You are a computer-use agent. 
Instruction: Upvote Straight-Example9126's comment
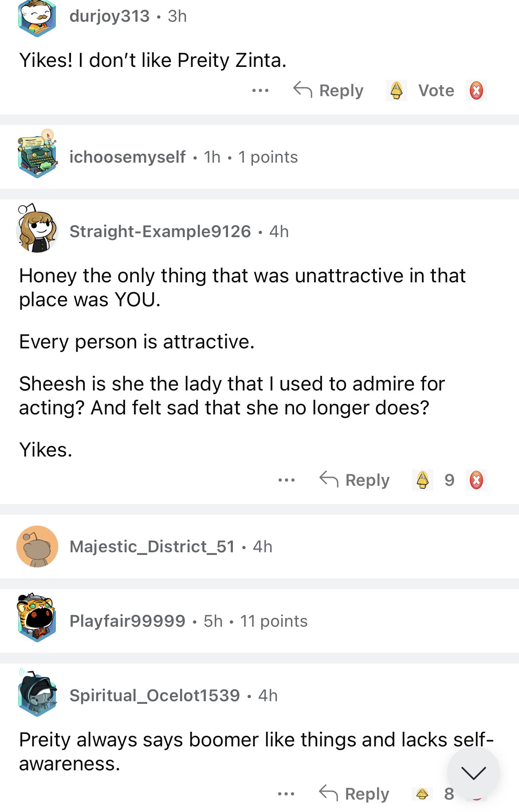[x=422, y=480]
